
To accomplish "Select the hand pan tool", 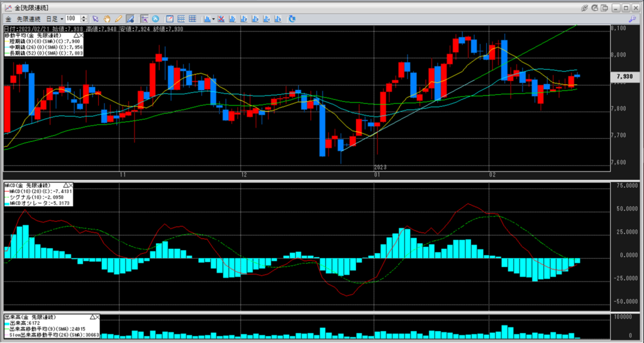I will [x=107, y=19].
